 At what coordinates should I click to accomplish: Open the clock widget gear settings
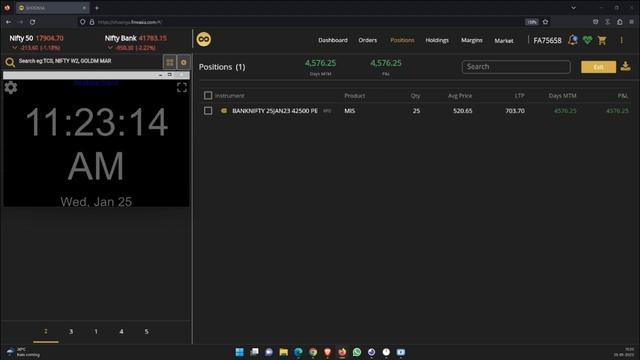[x=11, y=87]
